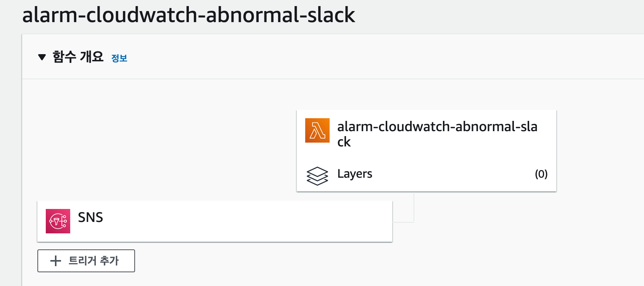Click the Layers row in the function card
The image size is (644, 286).
pos(427,174)
